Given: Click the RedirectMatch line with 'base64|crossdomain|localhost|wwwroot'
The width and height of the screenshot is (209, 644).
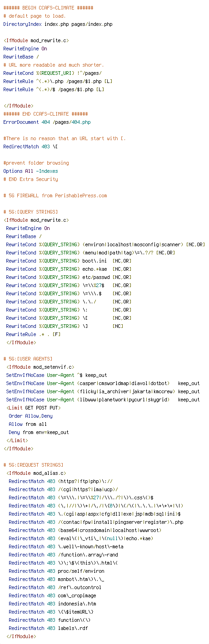Looking at the screenshot, I should (x=85, y=530).
